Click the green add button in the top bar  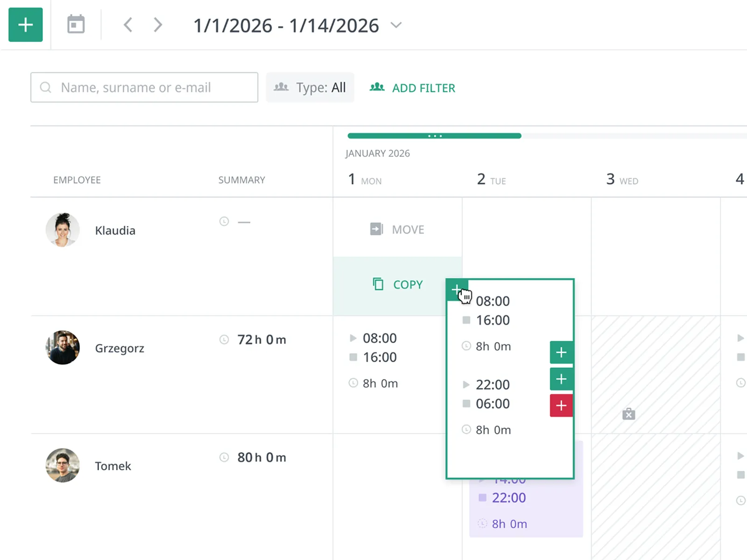[26, 25]
